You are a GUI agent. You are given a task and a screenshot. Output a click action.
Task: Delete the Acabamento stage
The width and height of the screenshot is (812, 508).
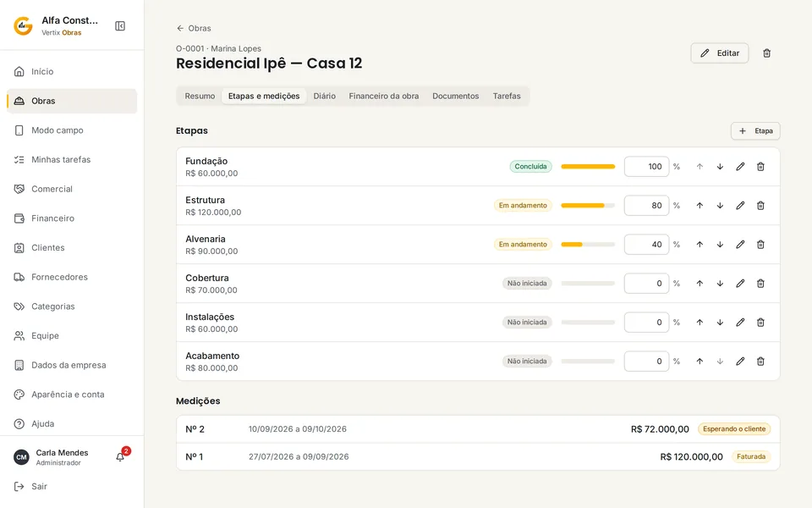pos(760,362)
